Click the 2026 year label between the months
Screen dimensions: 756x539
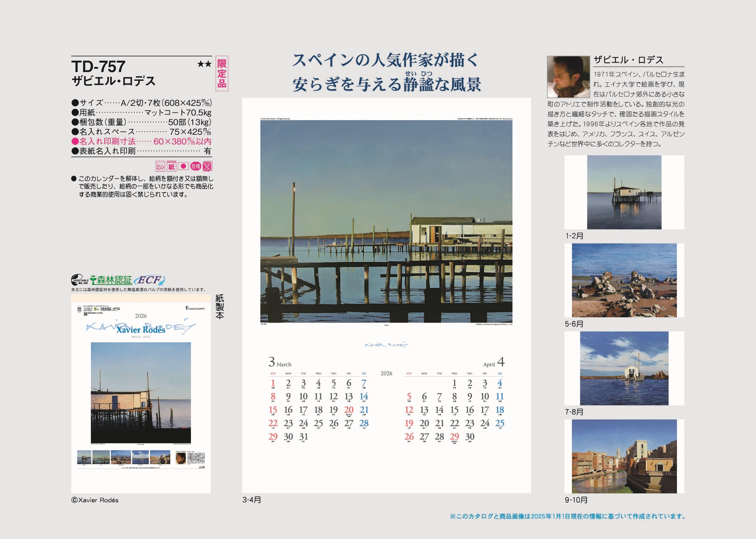(386, 373)
